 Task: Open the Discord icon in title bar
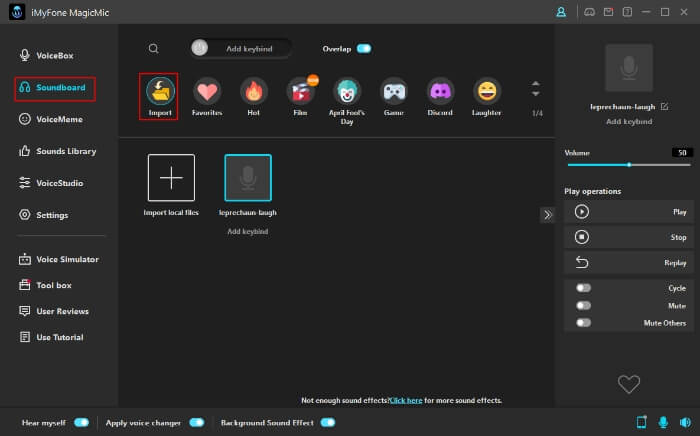pos(589,12)
